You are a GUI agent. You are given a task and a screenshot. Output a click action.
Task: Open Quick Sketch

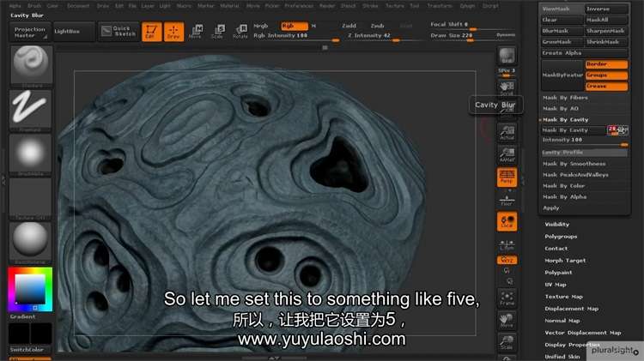(118, 31)
